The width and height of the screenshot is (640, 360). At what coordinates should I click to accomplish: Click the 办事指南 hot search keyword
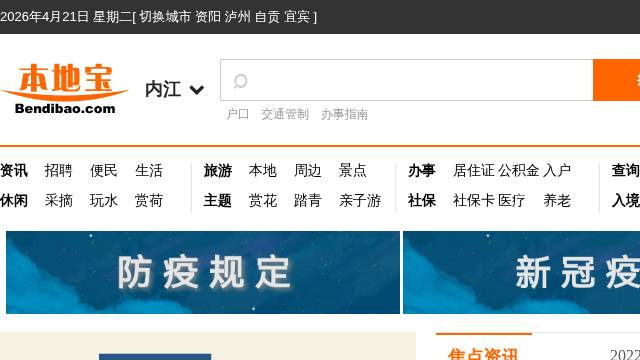(x=344, y=114)
